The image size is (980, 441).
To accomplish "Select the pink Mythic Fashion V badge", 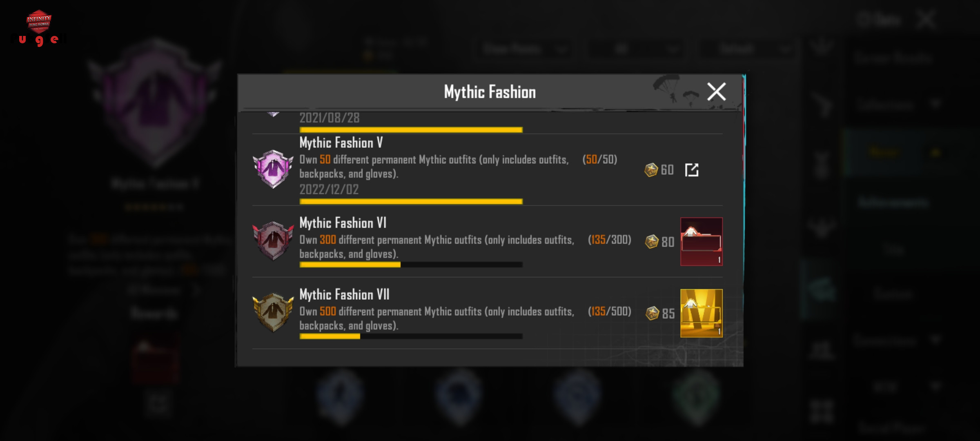I will (273, 169).
